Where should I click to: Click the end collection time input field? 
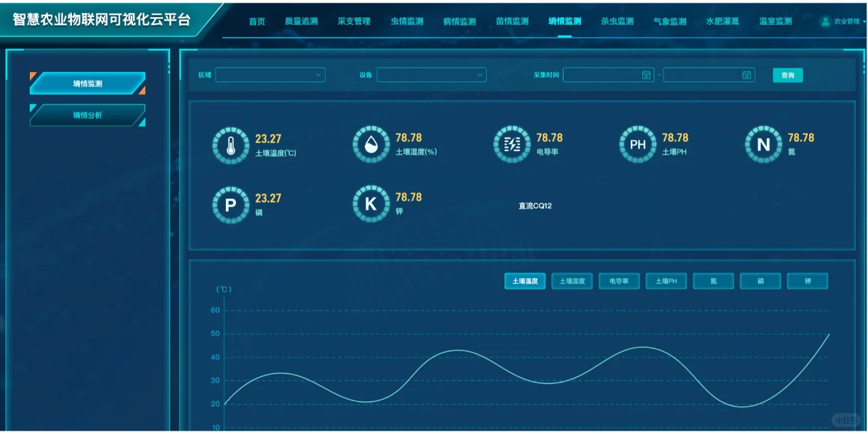point(709,75)
